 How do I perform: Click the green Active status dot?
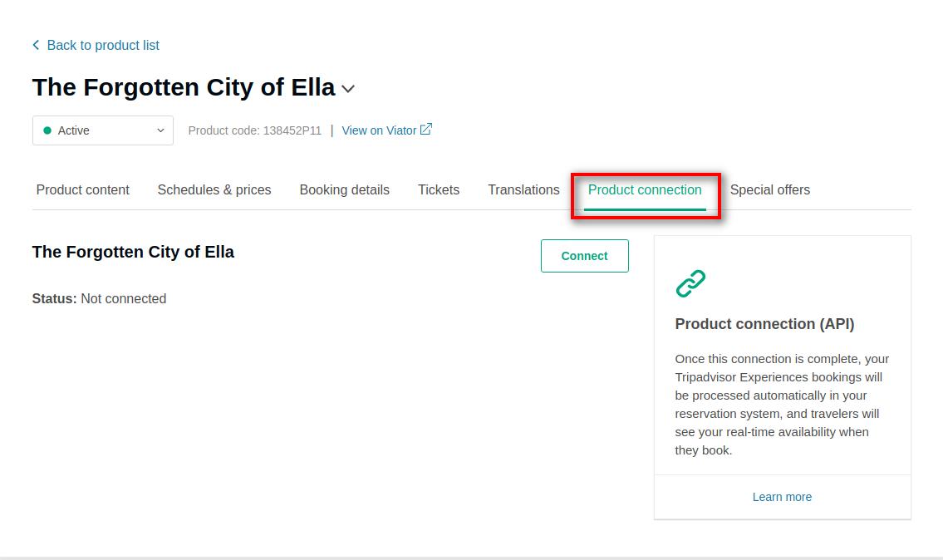pyautogui.click(x=47, y=130)
